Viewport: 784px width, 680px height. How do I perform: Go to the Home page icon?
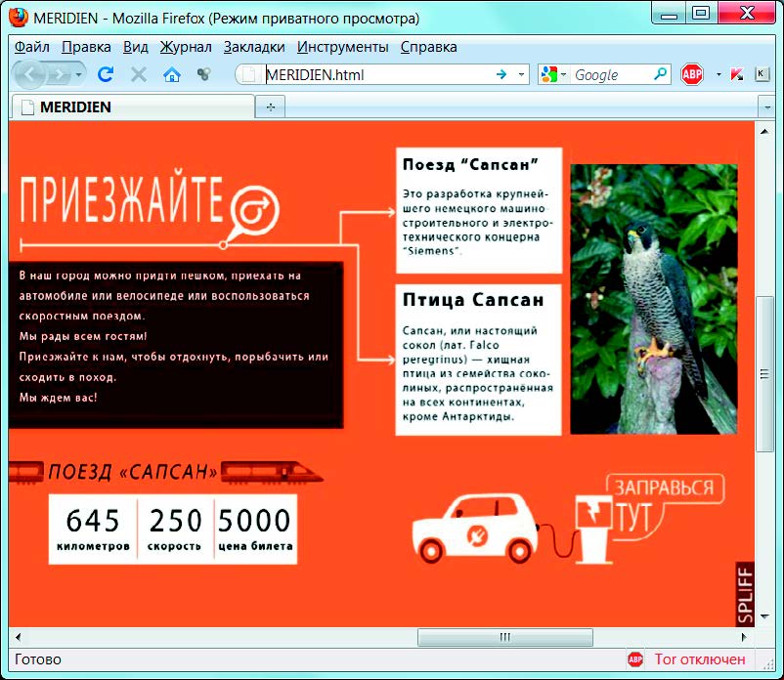(171, 75)
